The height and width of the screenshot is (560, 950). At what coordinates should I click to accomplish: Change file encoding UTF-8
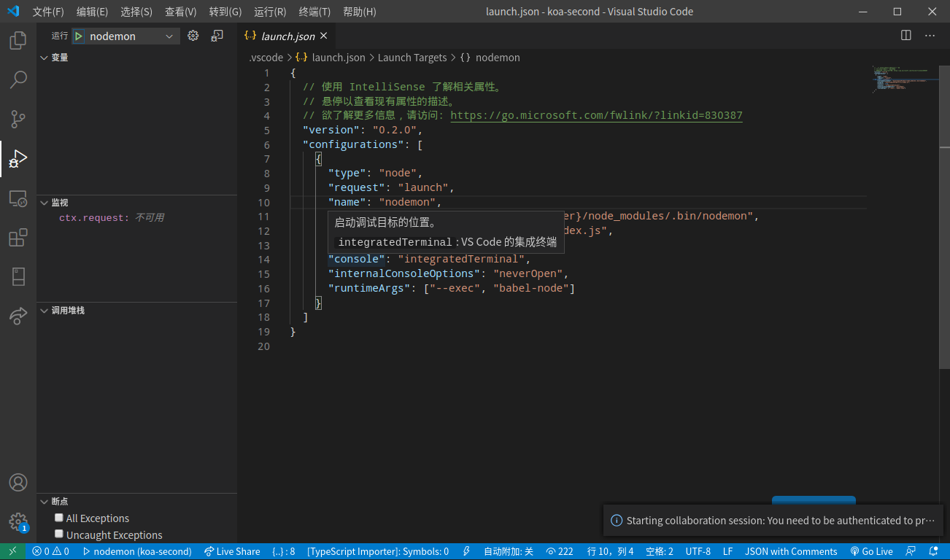tap(698, 551)
